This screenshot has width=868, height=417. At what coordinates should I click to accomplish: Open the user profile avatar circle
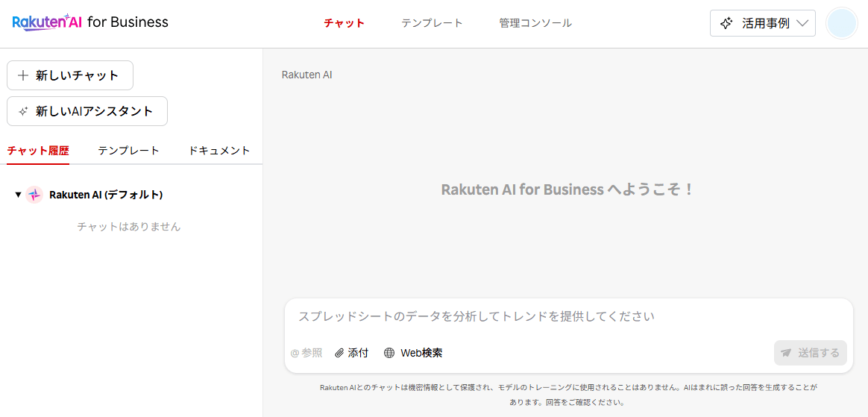coord(841,23)
